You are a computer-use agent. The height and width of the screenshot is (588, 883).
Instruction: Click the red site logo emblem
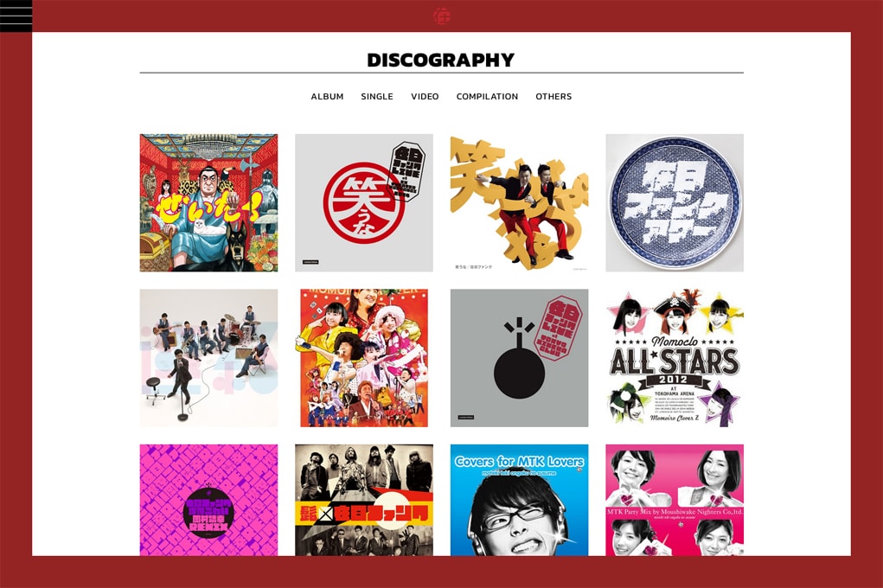441,16
